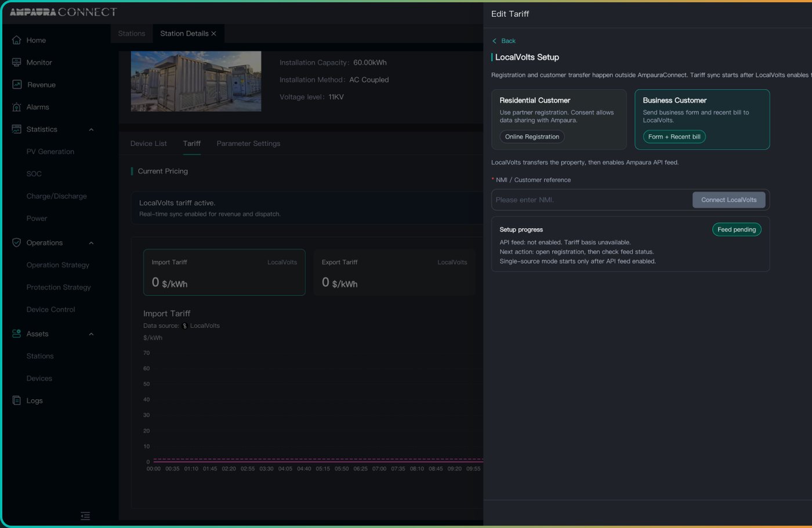Choose the Residential Customer option card
The height and width of the screenshot is (528, 812).
point(559,120)
